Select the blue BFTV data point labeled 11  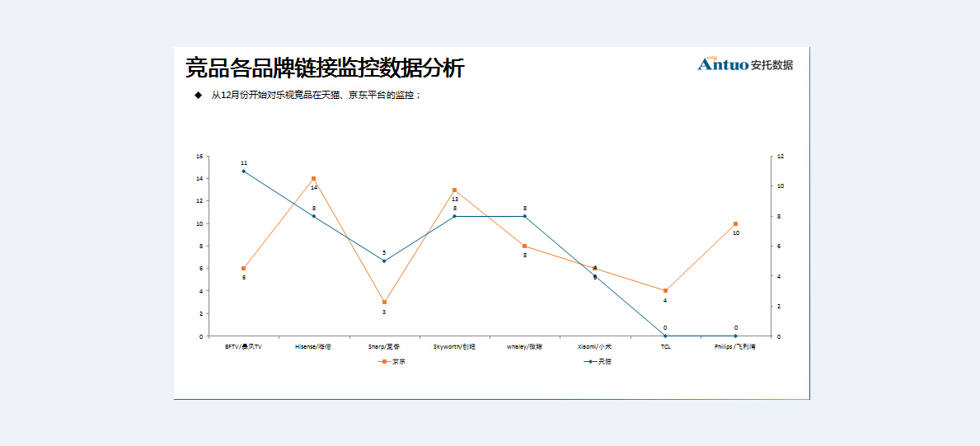(243, 171)
